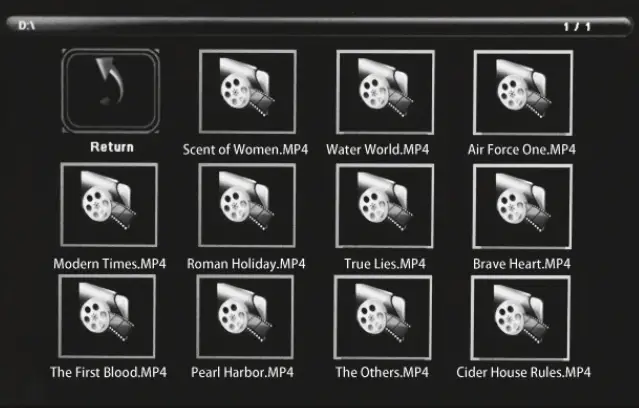Click the Scent of Women.MP4 filename
The height and width of the screenshot is (408, 639).
coord(245,150)
